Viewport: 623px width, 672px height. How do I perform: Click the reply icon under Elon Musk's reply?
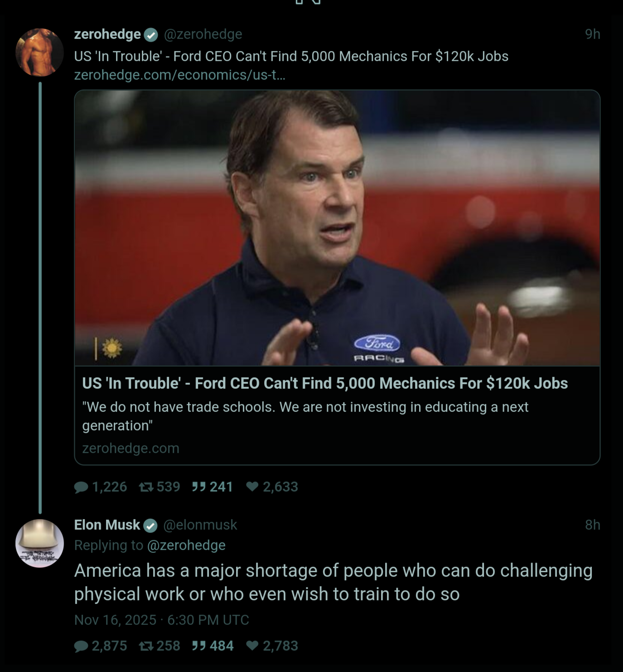click(x=82, y=646)
